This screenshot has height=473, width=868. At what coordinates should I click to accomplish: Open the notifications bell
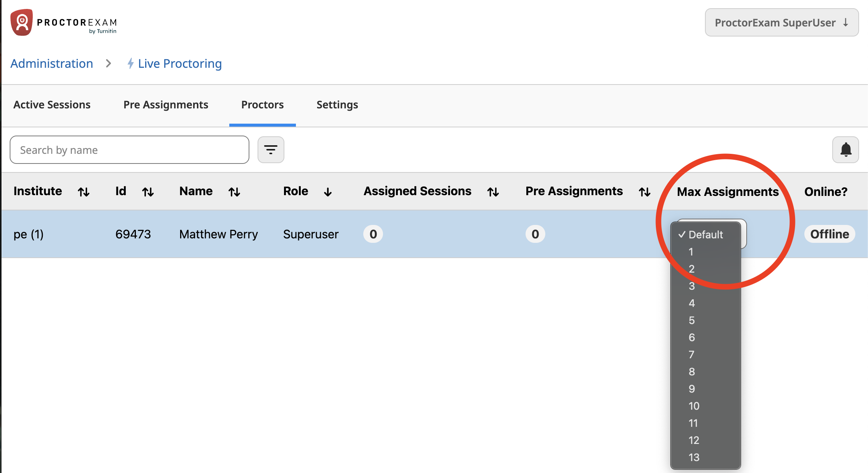tap(846, 150)
